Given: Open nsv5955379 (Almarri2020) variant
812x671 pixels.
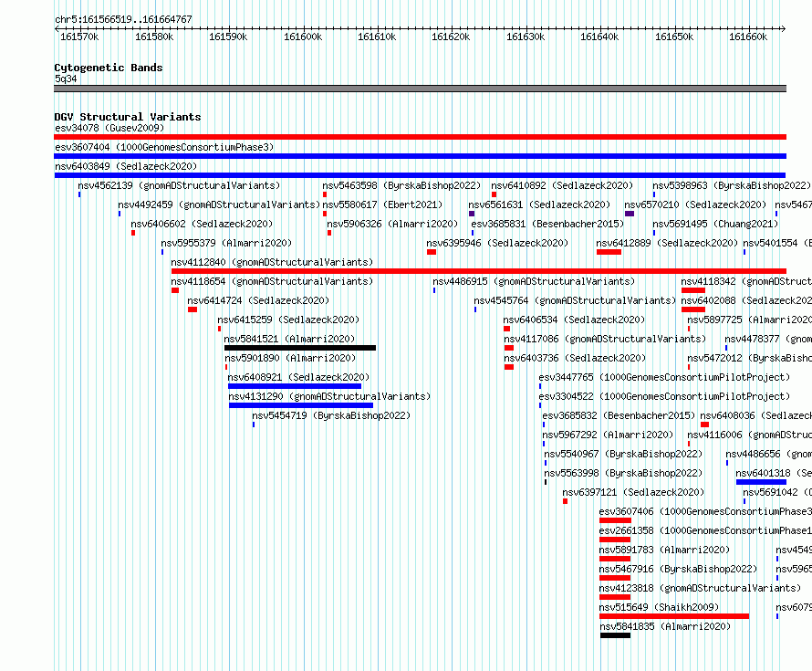Looking at the screenshot, I should (x=226, y=243).
